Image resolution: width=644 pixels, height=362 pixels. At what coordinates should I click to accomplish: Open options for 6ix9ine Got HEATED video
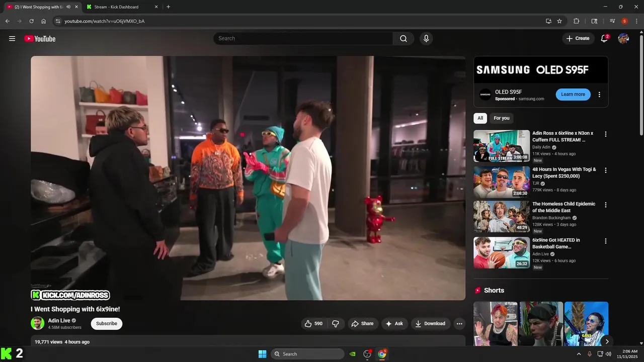606,241
